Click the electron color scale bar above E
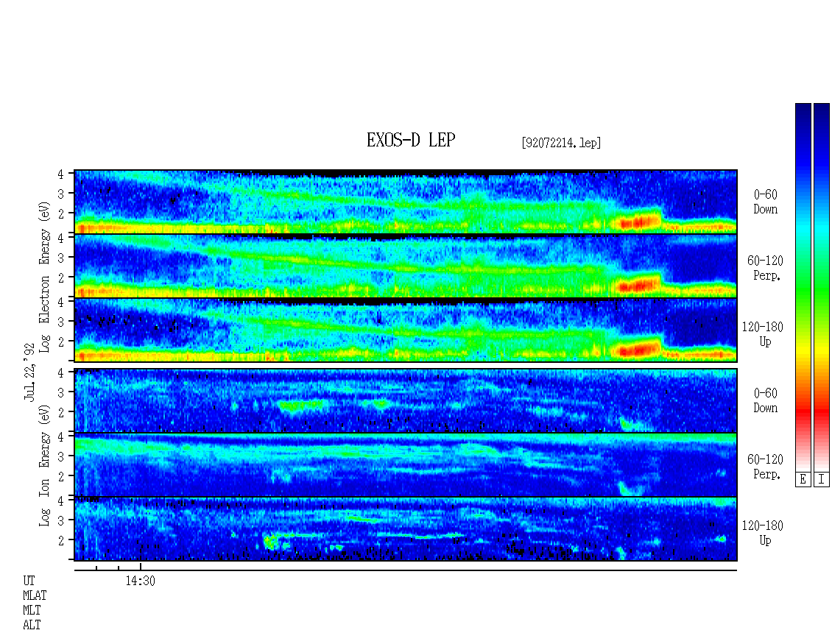The height and width of the screenshot is (644, 832). pyautogui.click(x=803, y=287)
